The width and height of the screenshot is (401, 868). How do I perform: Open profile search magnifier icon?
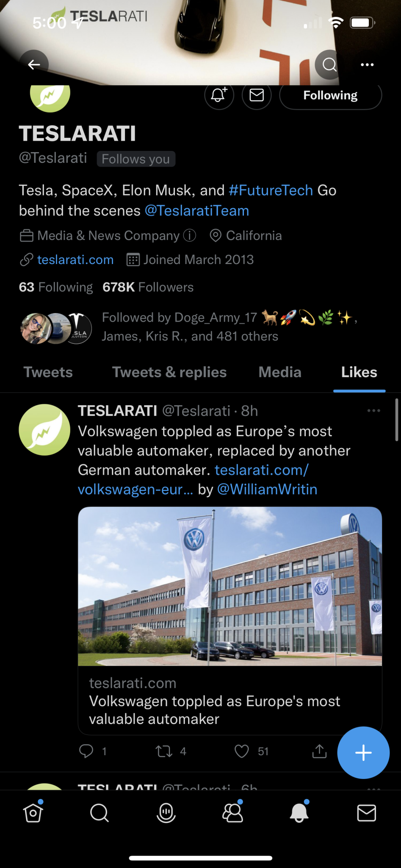(x=329, y=64)
